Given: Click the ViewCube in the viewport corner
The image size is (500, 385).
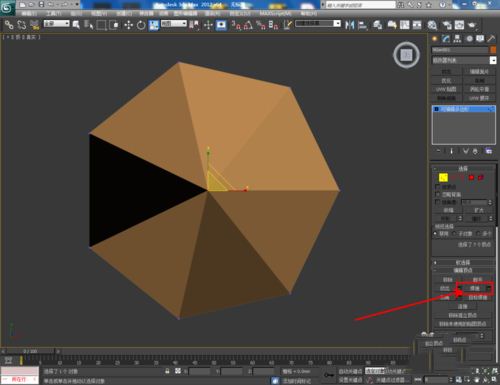Looking at the screenshot, I should 406,55.
